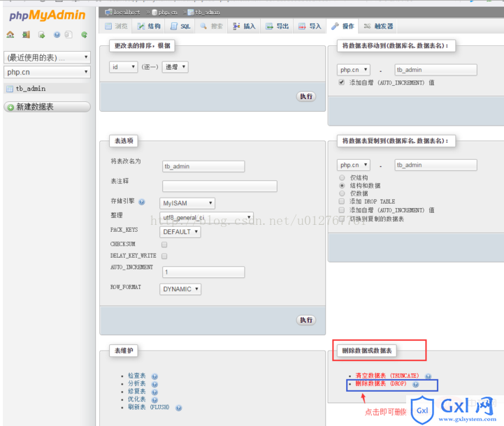Open the 触发器 triggers tab

point(378,26)
